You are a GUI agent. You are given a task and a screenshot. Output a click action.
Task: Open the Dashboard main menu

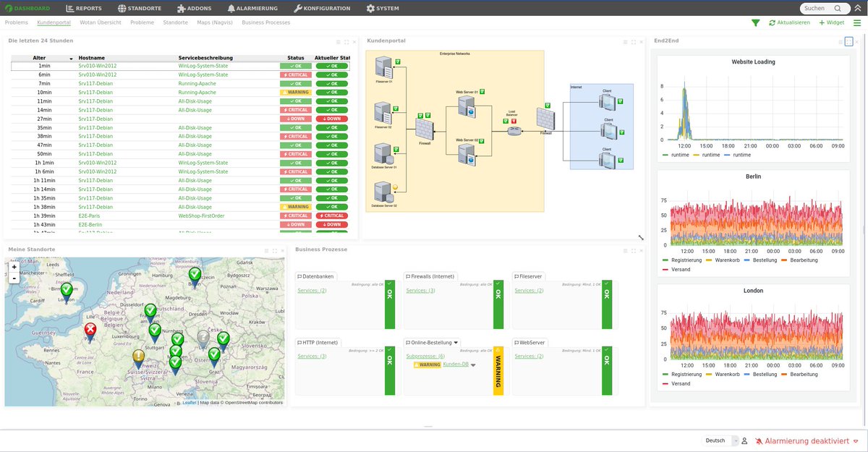[27, 9]
